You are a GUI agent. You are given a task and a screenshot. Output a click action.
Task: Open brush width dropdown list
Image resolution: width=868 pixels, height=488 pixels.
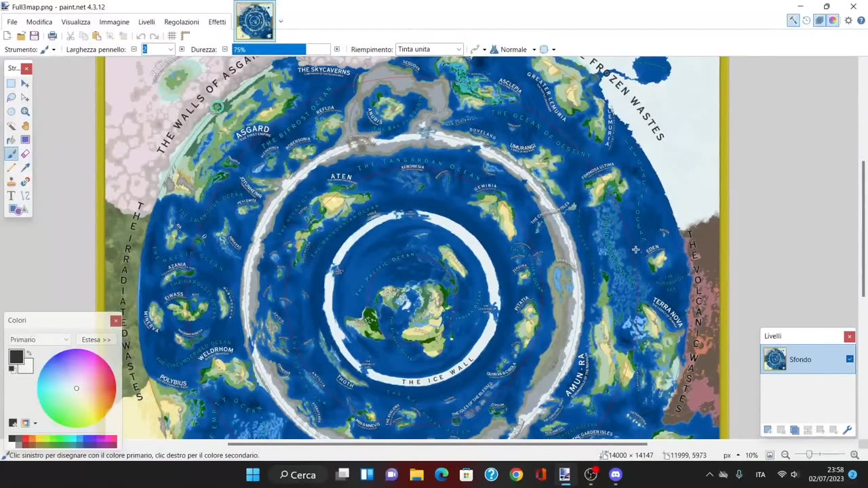click(171, 49)
